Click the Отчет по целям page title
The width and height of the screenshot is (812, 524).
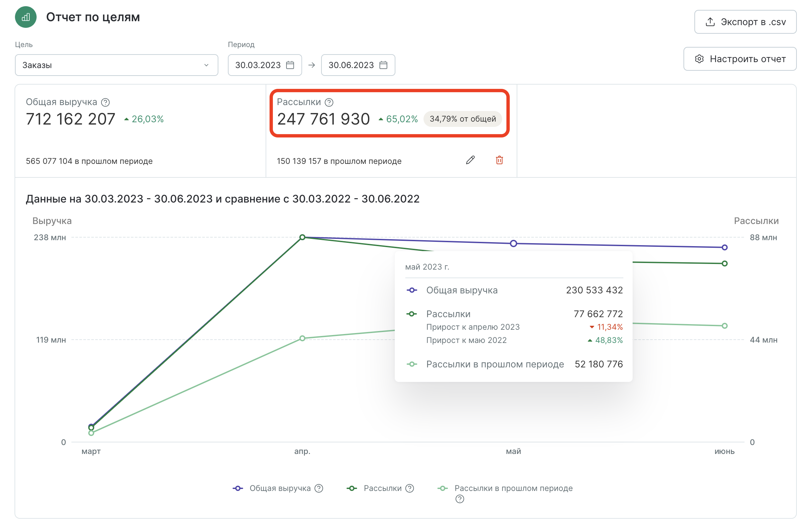tap(93, 17)
